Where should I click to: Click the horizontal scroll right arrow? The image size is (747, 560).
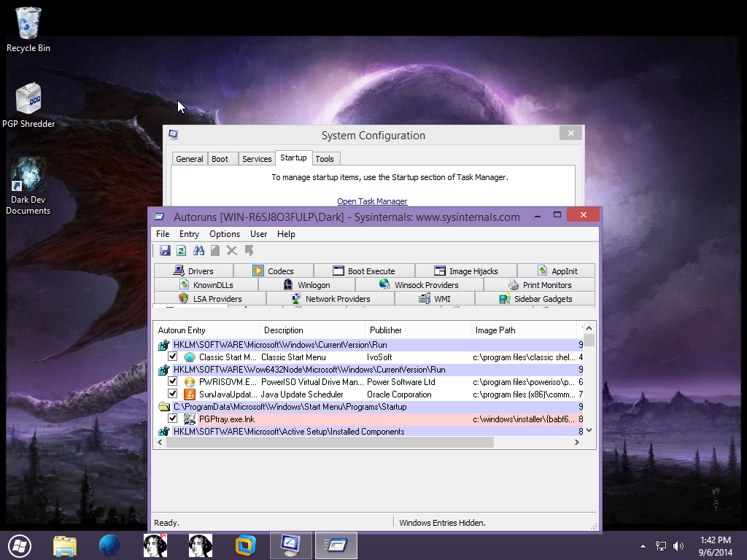(577, 443)
